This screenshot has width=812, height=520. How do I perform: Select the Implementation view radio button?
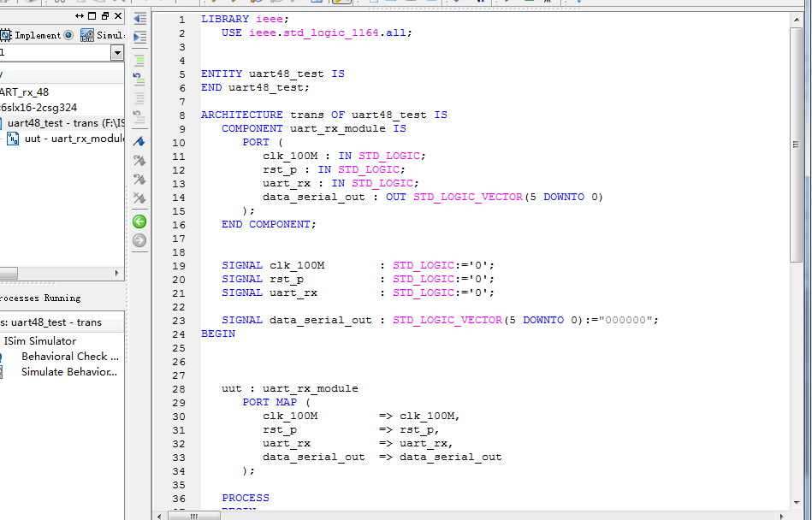pyautogui.click(x=68, y=35)
